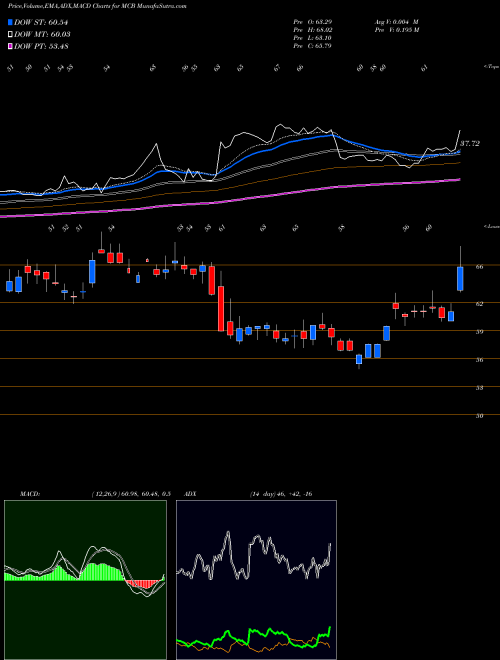Click the magenta DOW PT legend swatch

11,46
